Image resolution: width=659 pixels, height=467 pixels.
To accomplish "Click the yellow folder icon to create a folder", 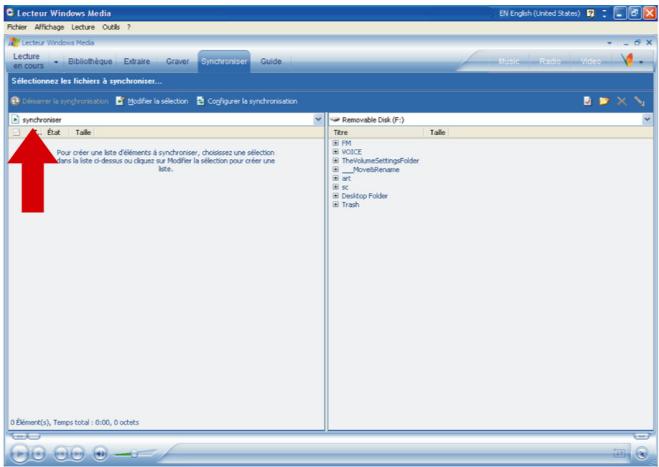I will (604, 101).
